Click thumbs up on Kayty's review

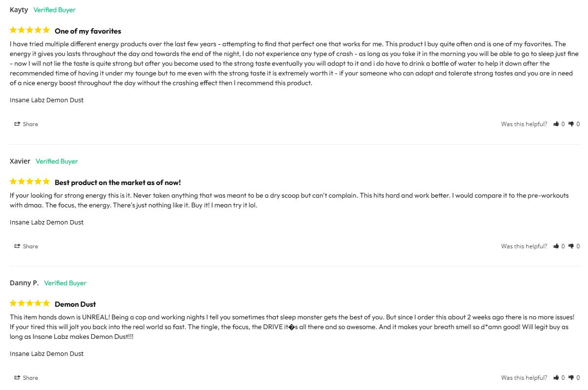click(x=556, y=124)
